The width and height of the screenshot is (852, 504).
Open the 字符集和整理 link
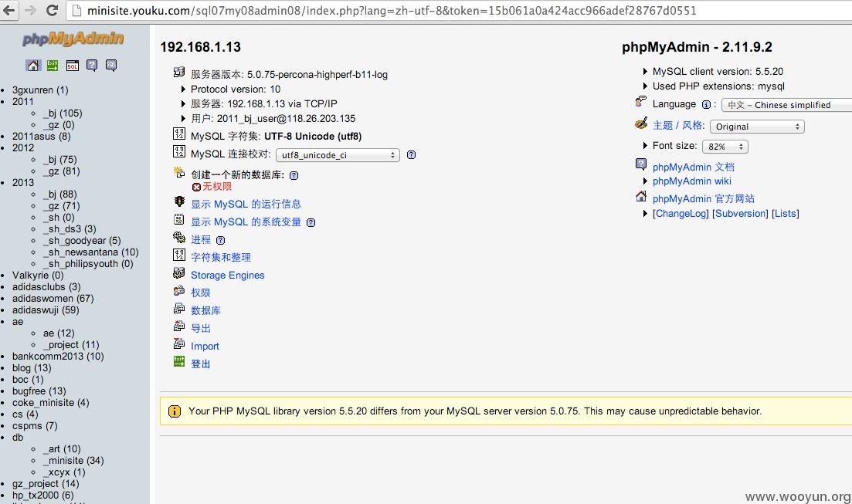click(x=221, y=258)
